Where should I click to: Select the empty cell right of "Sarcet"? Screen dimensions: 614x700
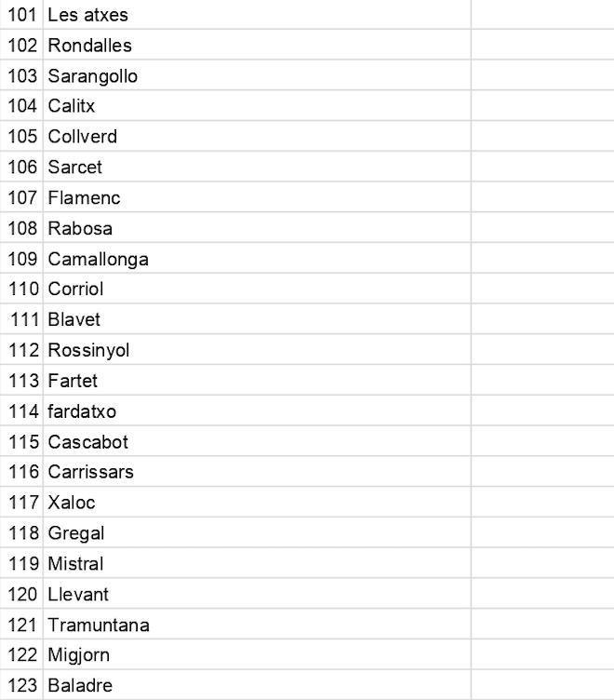541,167
